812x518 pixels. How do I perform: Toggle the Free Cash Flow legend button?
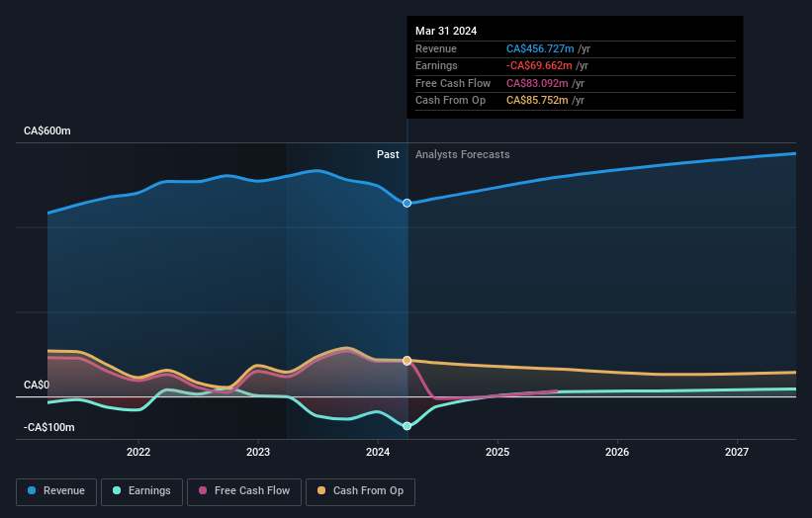(244, 491)
